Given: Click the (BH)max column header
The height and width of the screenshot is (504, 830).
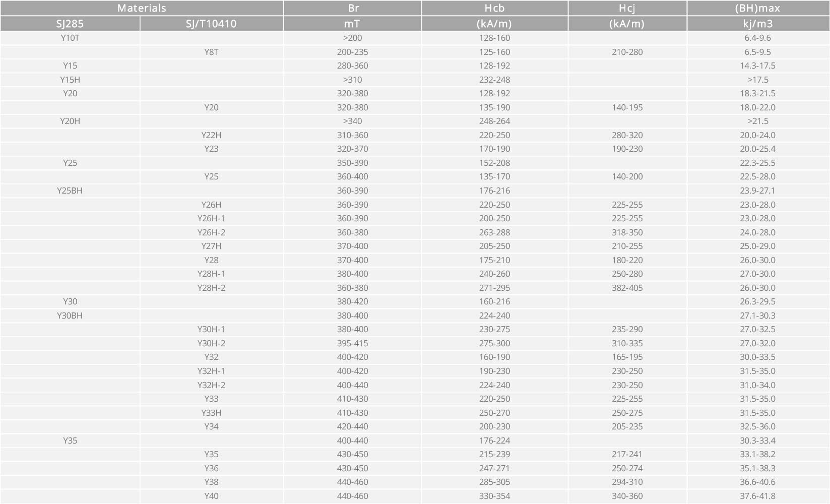Looking at the screenshot, I should tap(757, 8).
